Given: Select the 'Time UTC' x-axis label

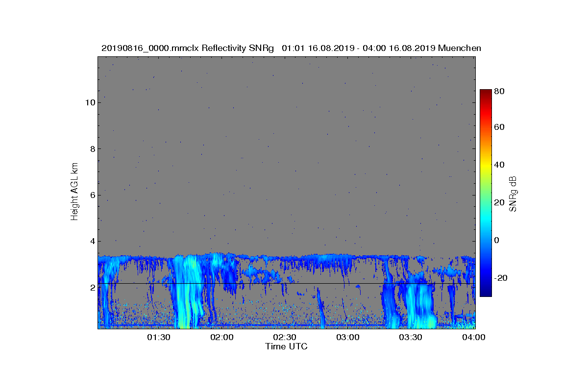Looking at the screenshot, I should 287,346.
